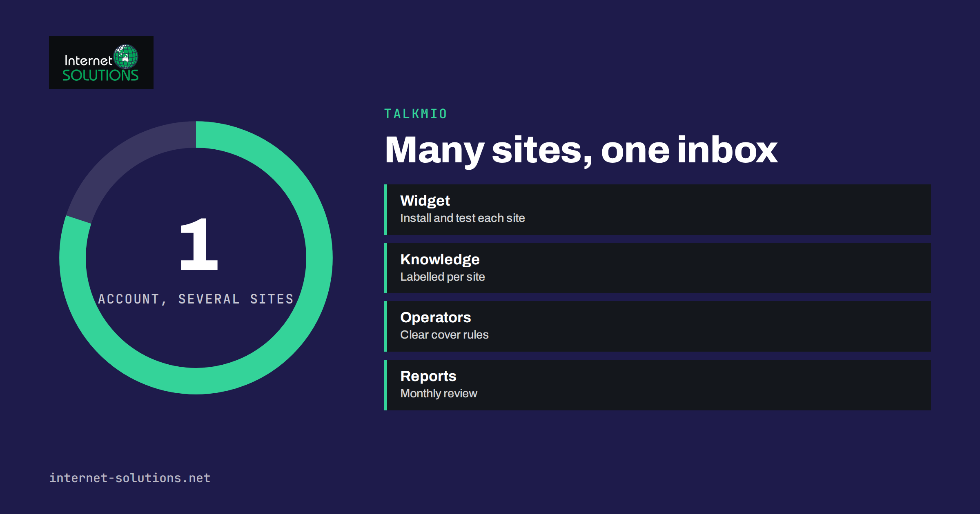Click the TALKMIO label
980x514 pixels.
click(416, 114)
